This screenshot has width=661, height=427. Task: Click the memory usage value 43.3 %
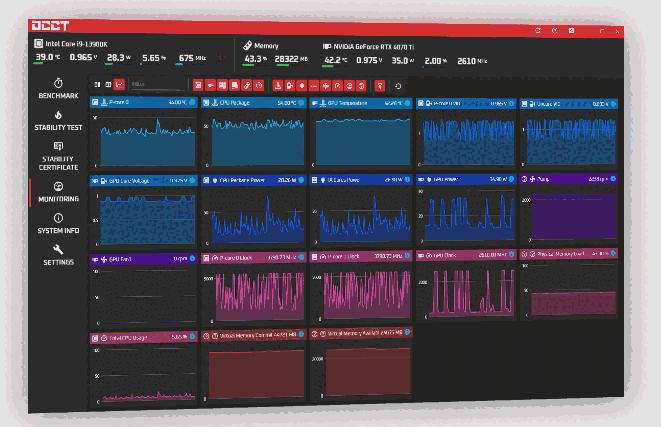pos(255,59)
